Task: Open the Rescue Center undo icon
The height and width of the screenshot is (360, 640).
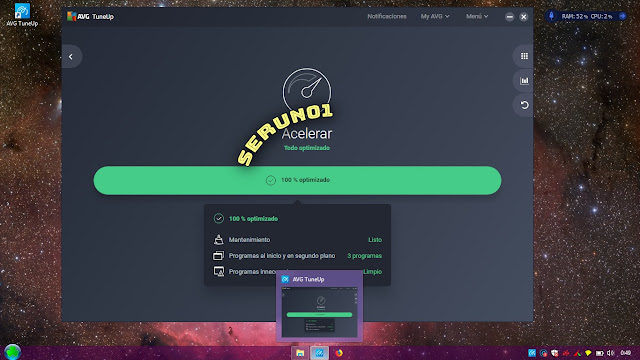Action: [x=524, y=105]
